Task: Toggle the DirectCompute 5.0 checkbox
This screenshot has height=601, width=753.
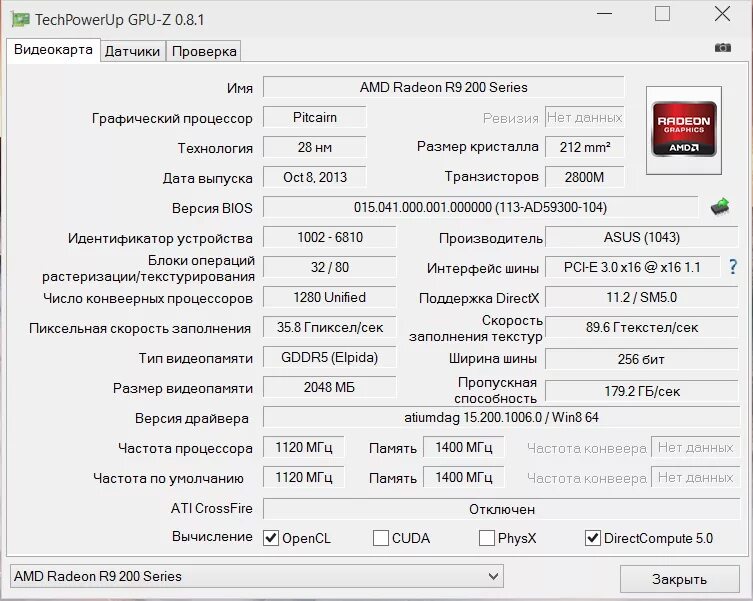Action: 593,538
